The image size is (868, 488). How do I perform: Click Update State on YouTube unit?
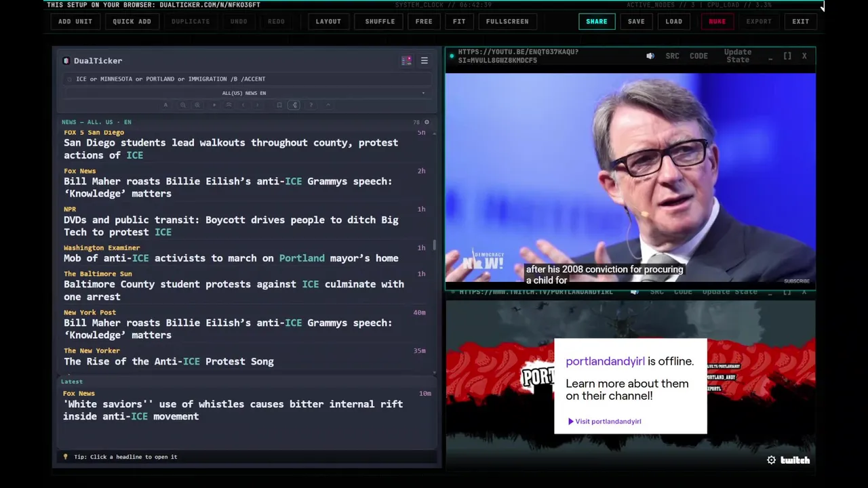738,56
